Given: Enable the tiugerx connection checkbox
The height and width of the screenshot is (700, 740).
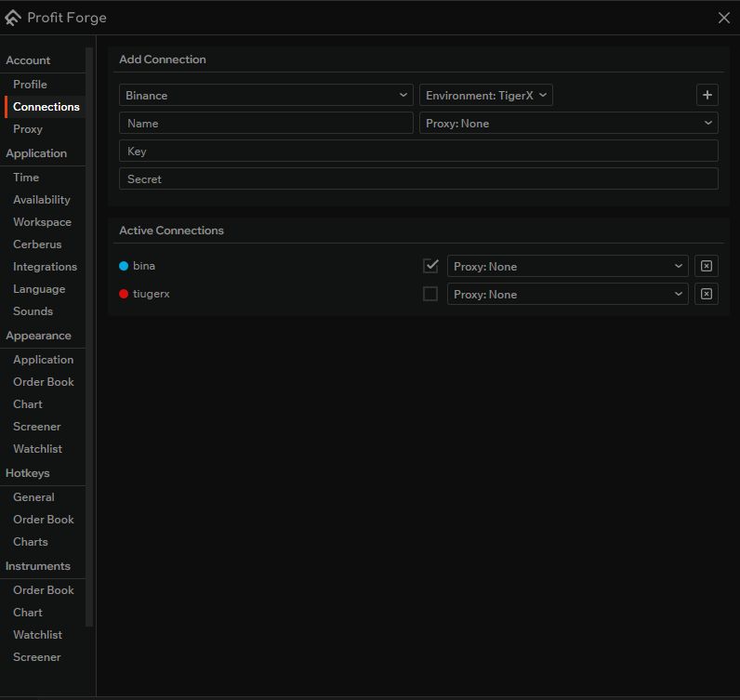Looking at the screenshot, I should coord(430,294).
